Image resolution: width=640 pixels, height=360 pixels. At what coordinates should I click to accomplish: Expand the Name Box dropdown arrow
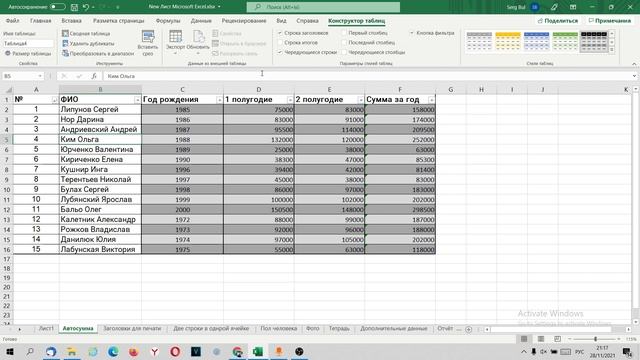40,76
